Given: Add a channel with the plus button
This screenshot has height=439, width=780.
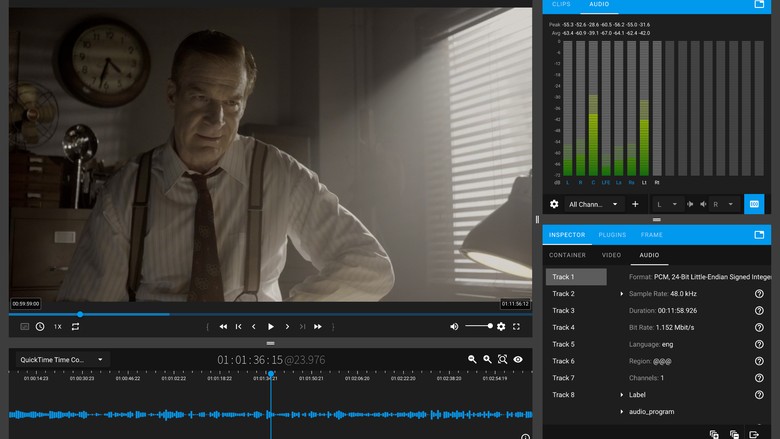Looking at the screenshot, I should coord(635,204).
